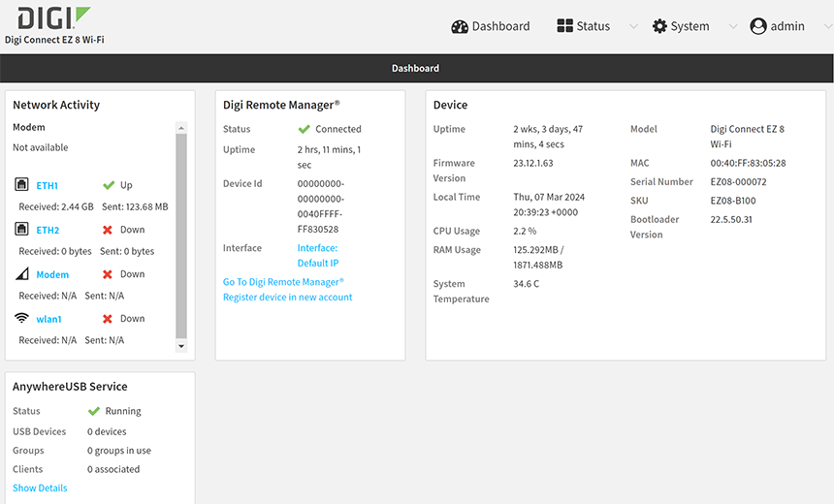Click '0 associated' Clients value
Viewport: 834px width, 504px height.
click(113, 469)
